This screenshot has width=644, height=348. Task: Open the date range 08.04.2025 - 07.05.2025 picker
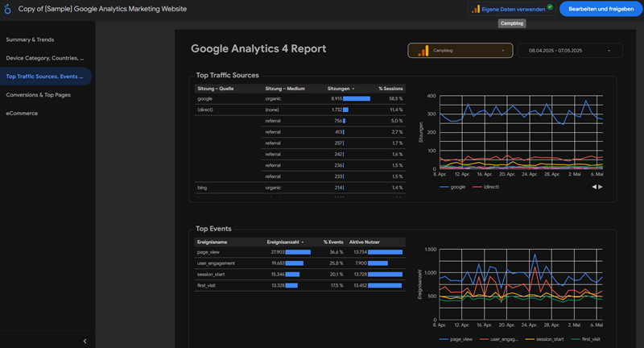point(570,51)
